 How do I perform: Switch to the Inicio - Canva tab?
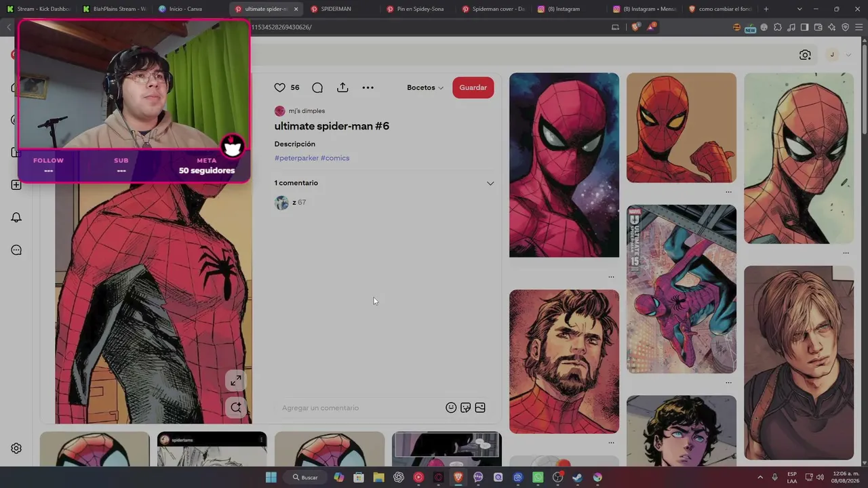point(190,9)
